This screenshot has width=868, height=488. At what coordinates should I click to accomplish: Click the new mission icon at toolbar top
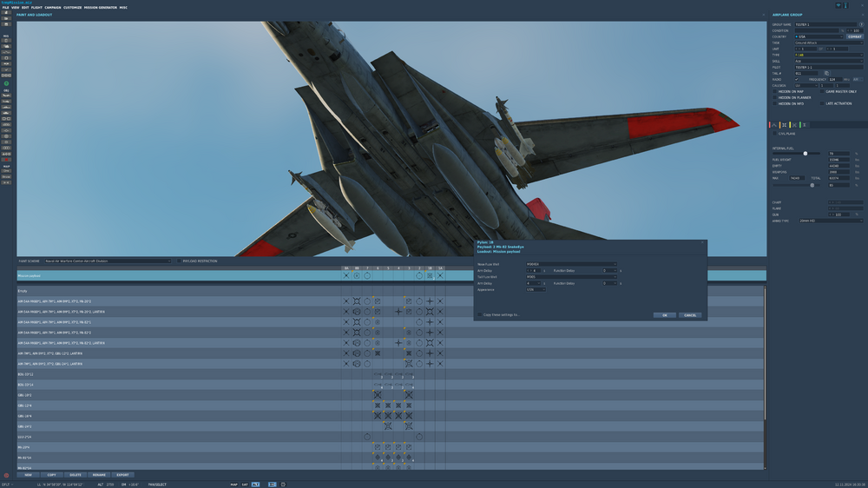[7, 13]
